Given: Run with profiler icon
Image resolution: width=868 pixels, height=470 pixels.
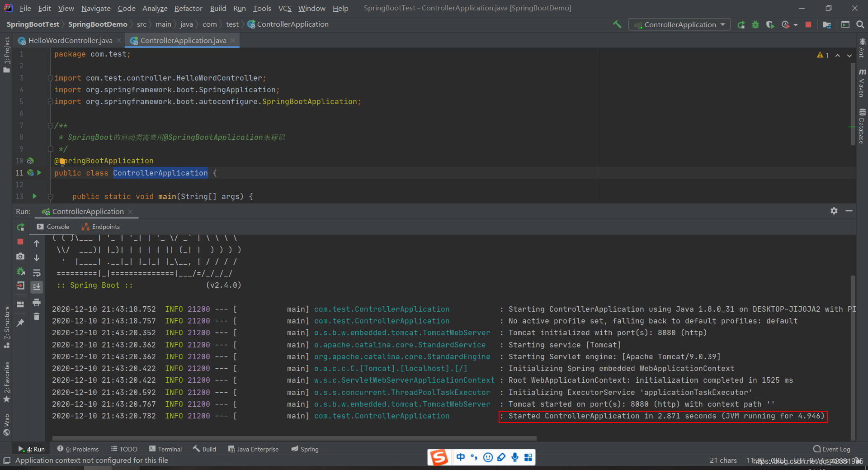Looking at the screenshot, I should click(x=785, y=24).
